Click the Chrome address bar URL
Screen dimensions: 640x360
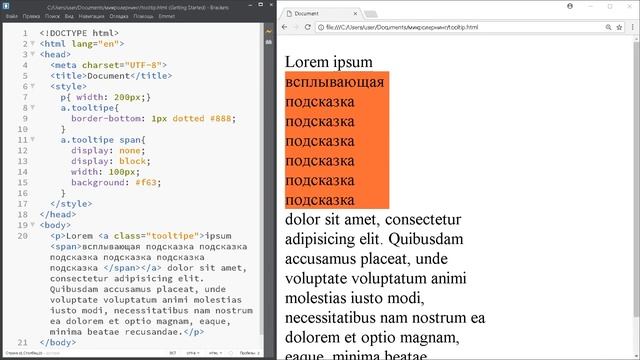(x=402, y=27)
